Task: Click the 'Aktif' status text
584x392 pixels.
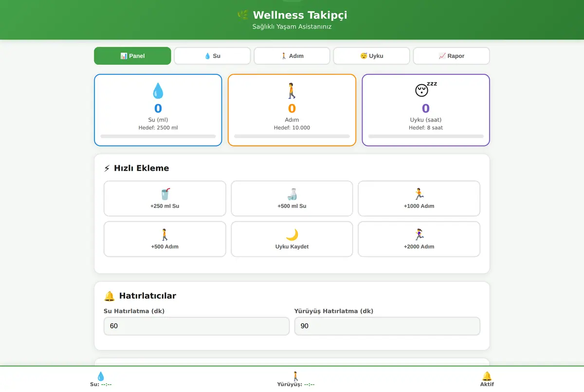Action: [x=487, y=384]
